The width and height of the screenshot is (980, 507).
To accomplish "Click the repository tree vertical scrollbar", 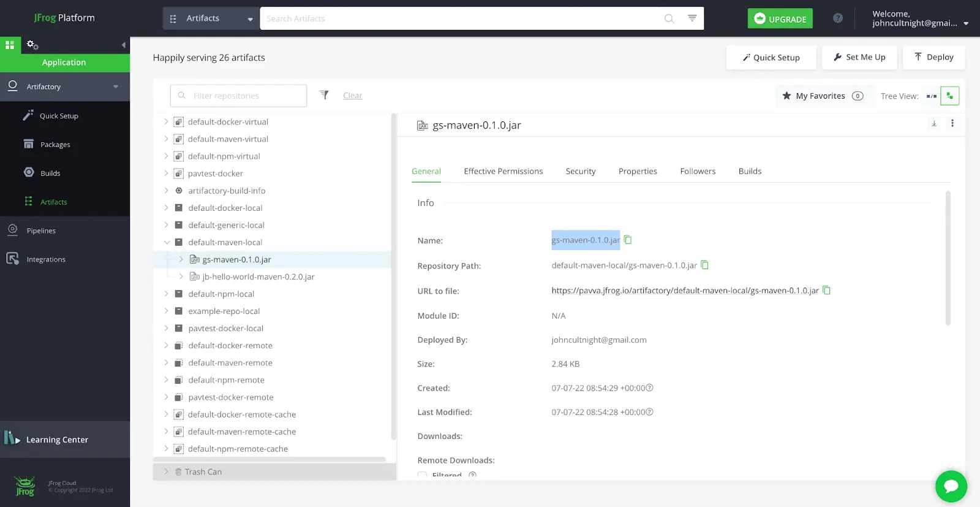I will pyautogui.click(x=394, y=276).
